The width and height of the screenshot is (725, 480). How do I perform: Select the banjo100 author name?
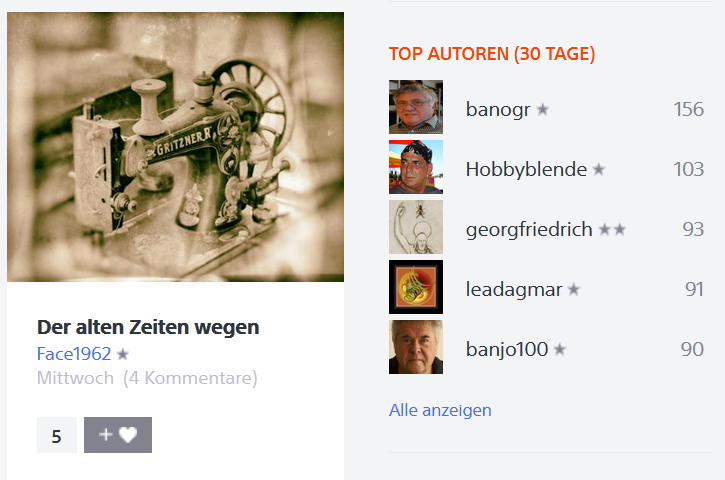[507, 349]
